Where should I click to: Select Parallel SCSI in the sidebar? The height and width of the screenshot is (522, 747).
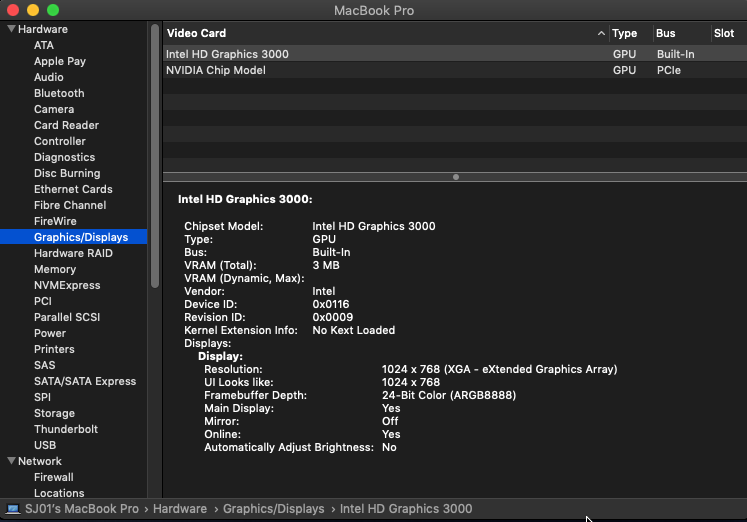click(67, 317)
